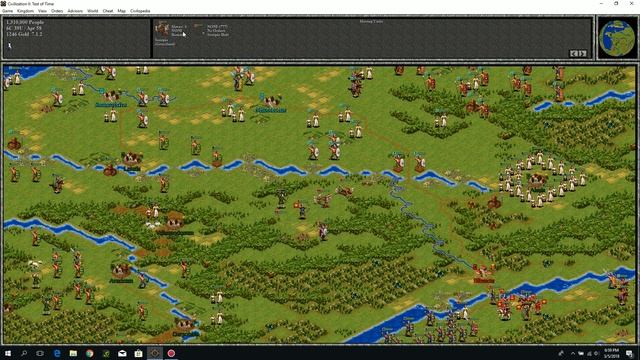Open Windows Start menu
640x360 pixels.
click(8, 353)
